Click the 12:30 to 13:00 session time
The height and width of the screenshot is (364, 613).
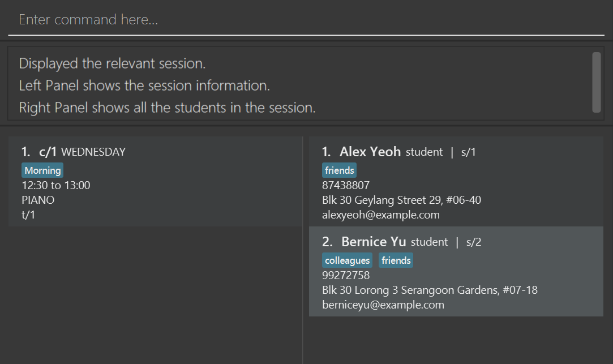click(x=56, y=185)
